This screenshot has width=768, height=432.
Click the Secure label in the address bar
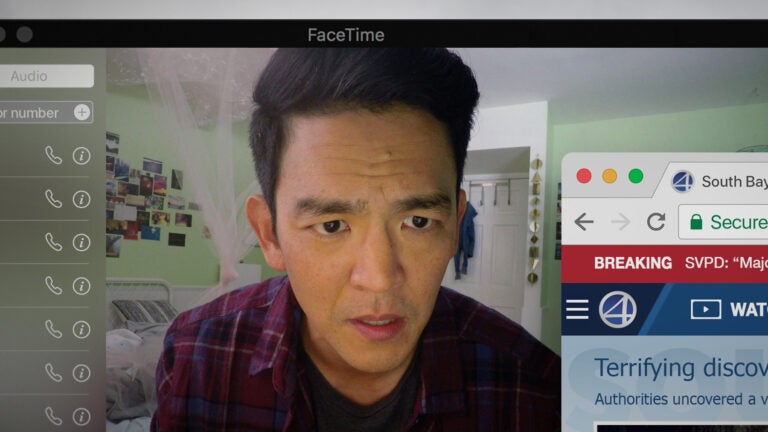tap(739, 222)
